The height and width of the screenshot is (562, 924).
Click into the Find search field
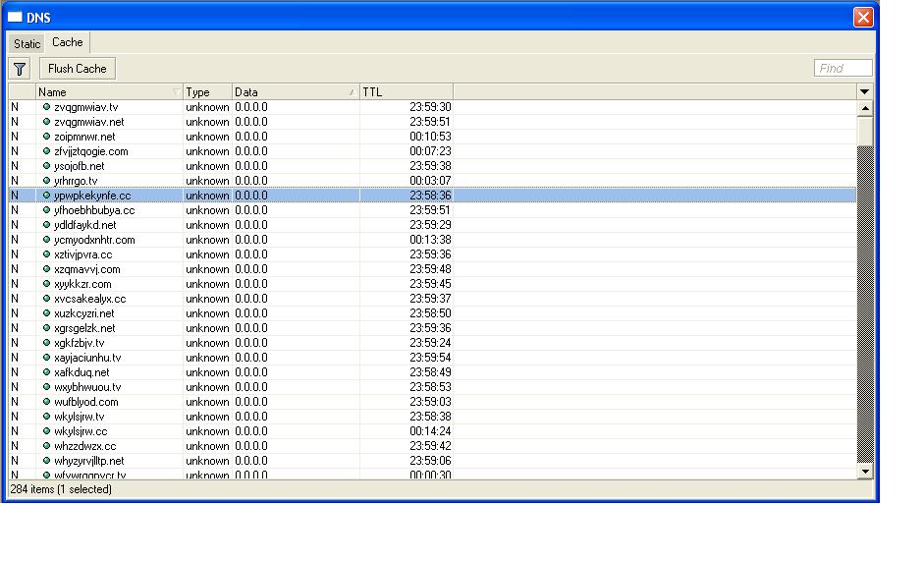(842, 69)
